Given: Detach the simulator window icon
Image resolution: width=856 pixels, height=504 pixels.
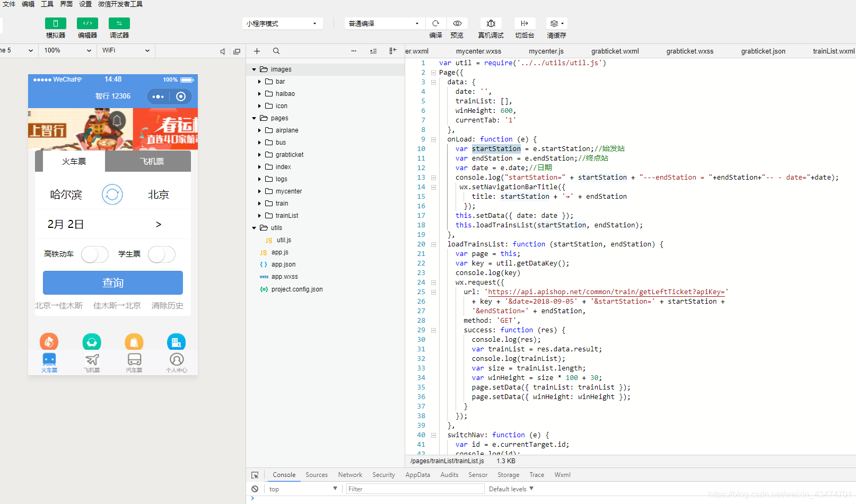Looking at the screenshot, I should pos(237,51).
